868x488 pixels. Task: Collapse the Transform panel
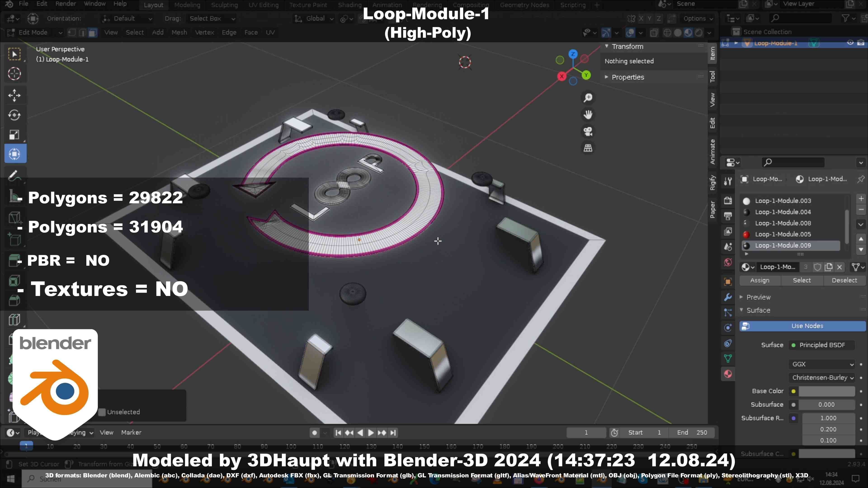pyautogui.click(x=606, y=47)
